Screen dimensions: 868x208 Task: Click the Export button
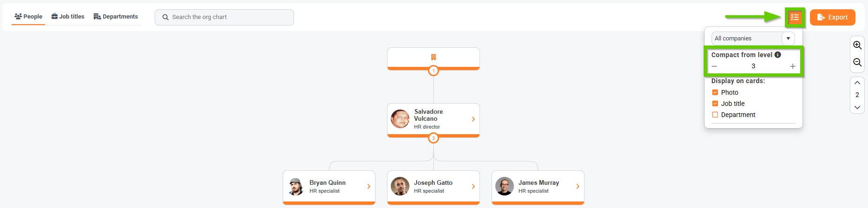832,17
